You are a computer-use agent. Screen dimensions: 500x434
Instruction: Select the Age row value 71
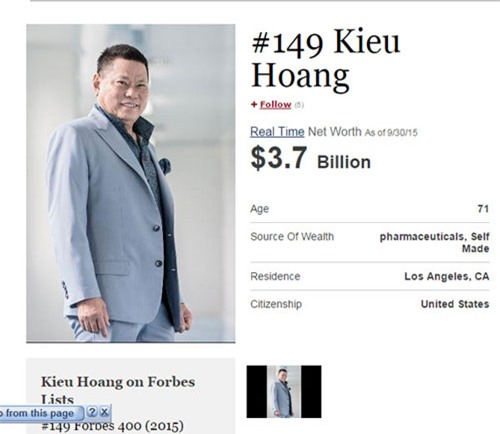[x=483, y=209]
